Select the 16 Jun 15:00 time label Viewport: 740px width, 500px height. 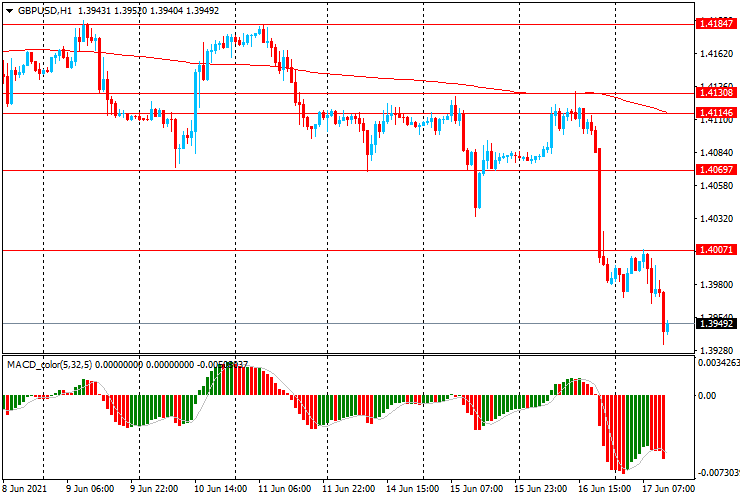605,488
